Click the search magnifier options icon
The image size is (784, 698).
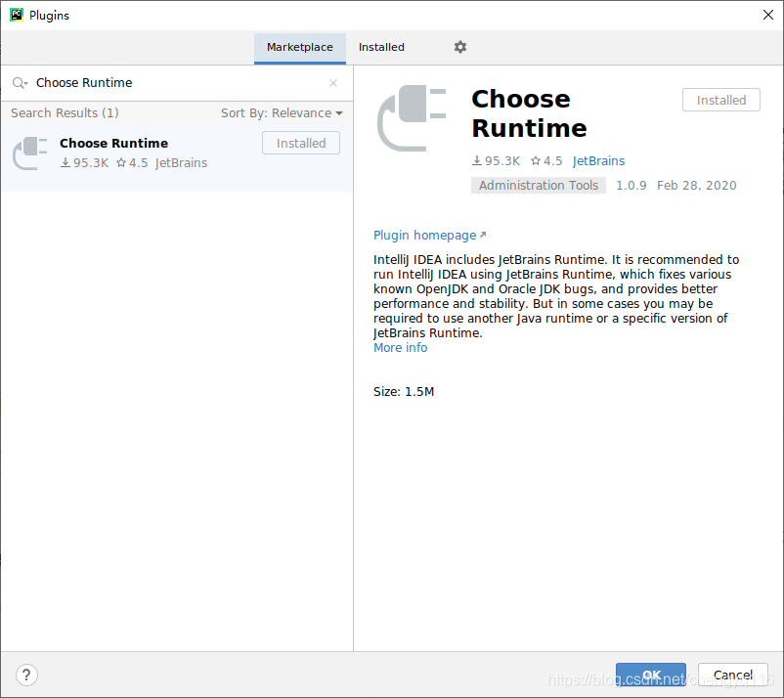(x=20, y=83)
